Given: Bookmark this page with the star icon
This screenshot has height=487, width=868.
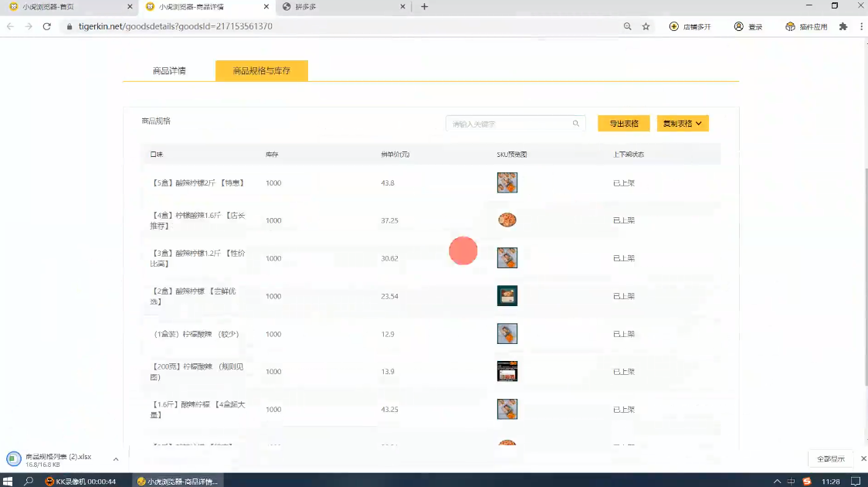Looking at the screenshot, I should [646, 26].
